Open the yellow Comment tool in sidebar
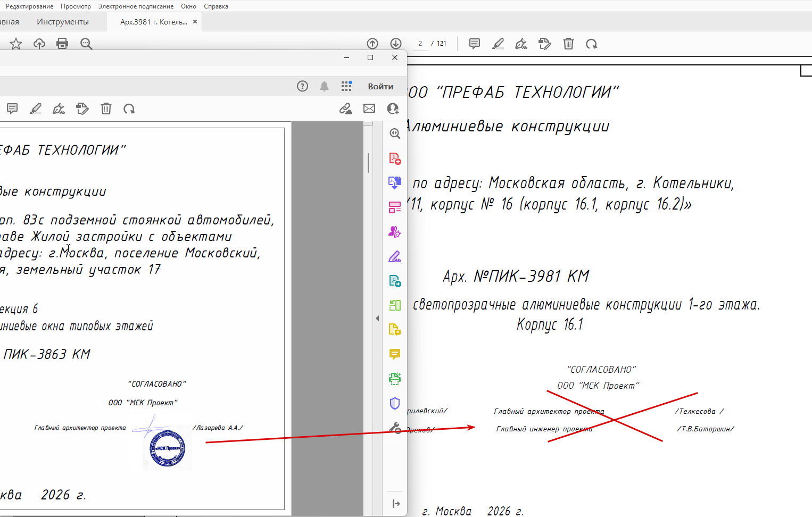The height and width of the screenshot is (517, 812). point(395,354)
